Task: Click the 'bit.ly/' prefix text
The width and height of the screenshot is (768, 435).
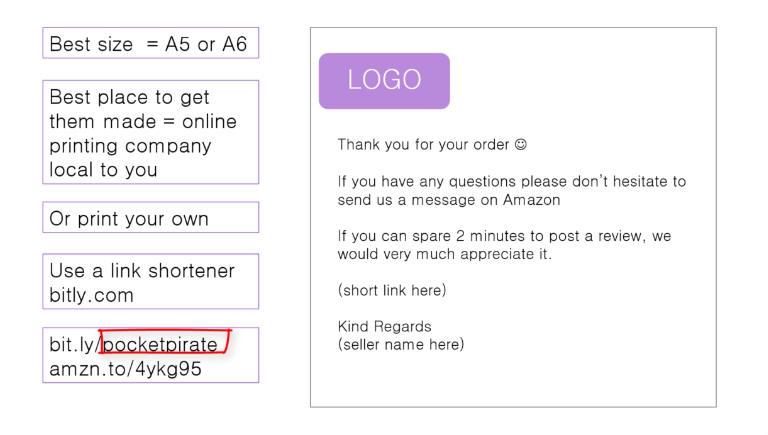Action: click(74, 344)
